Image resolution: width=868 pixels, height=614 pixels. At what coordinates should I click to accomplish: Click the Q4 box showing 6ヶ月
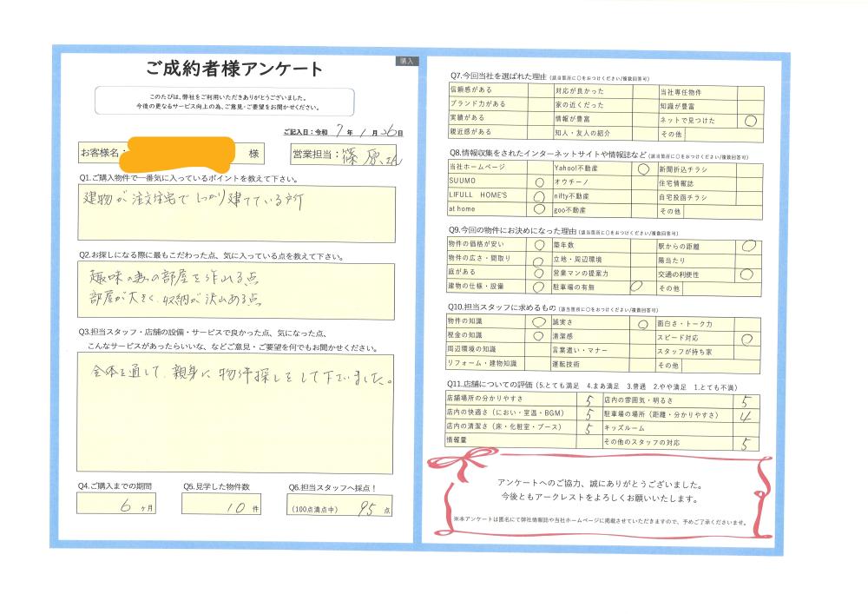(115, 504)
